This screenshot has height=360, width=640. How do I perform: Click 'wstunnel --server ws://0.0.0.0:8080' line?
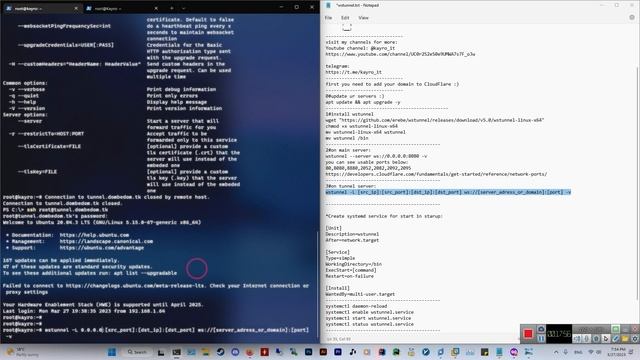[376, 156]
